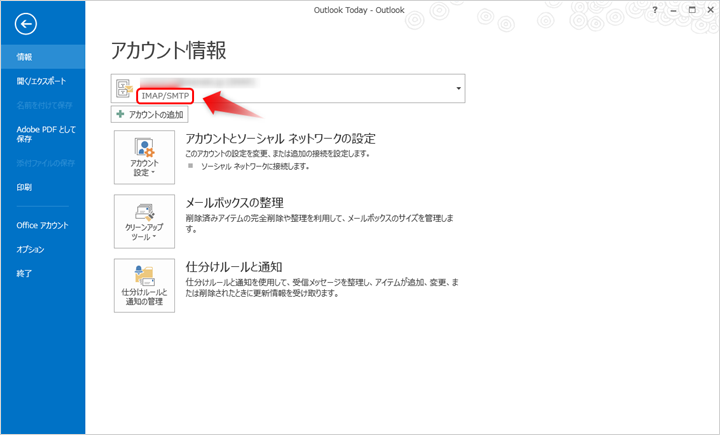Click 仕分けルールと通知の管理 button
Image resolution: width=720 pixels, height=435 pixels.
pos(144,285)
